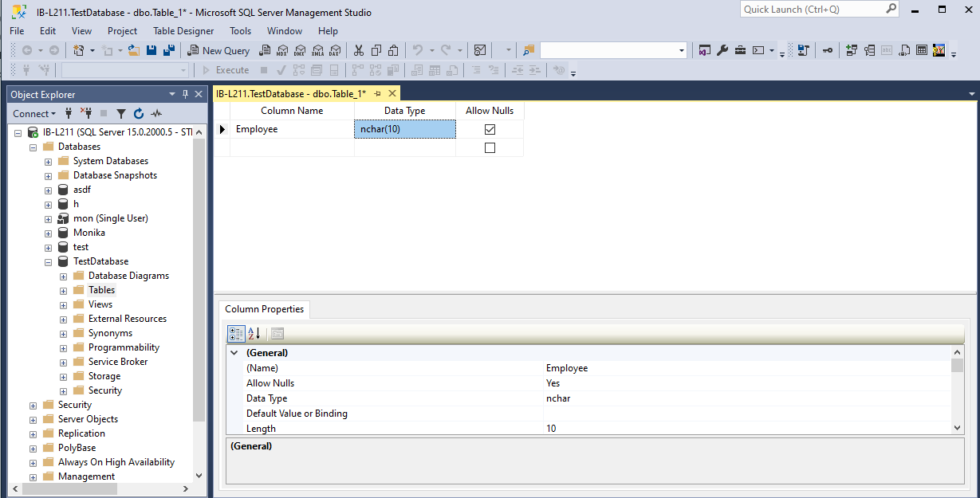Click the Relationships toolbar icon
980x498 pixels.
coord(852,50)
